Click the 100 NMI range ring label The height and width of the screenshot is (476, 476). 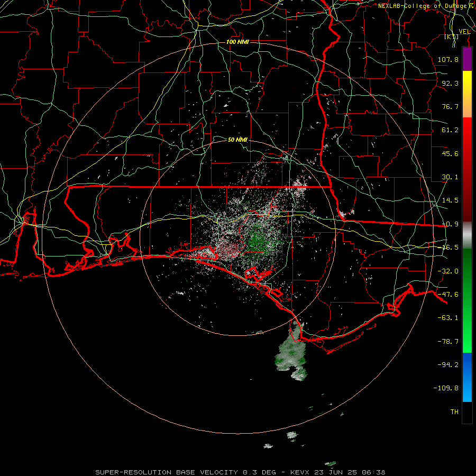pos(237,42)
